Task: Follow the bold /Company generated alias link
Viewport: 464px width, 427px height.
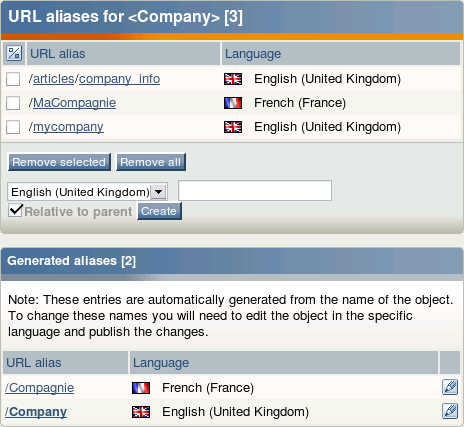Action: point(36,412)
